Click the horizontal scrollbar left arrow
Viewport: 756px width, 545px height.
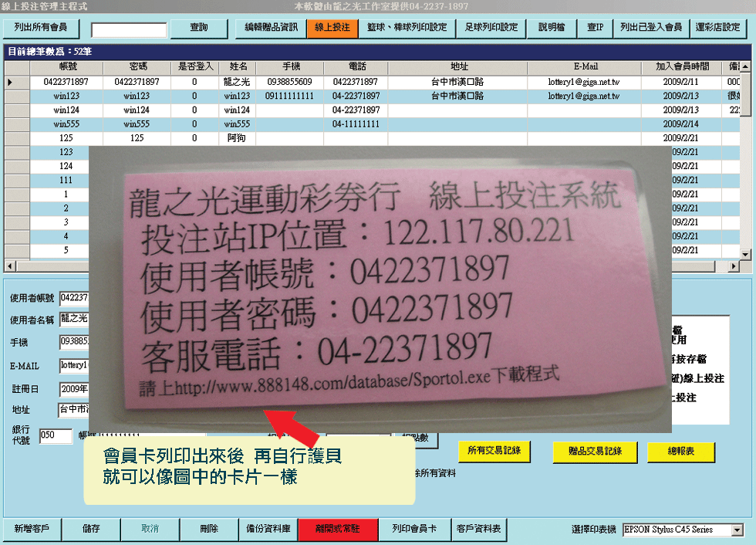tap(9, 266)
